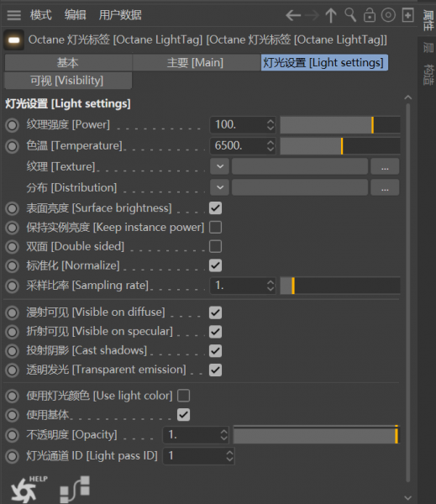This screenshot has height=504, width=436.
Task: Open the Visibility tab
Action: [x=68, y=81]
